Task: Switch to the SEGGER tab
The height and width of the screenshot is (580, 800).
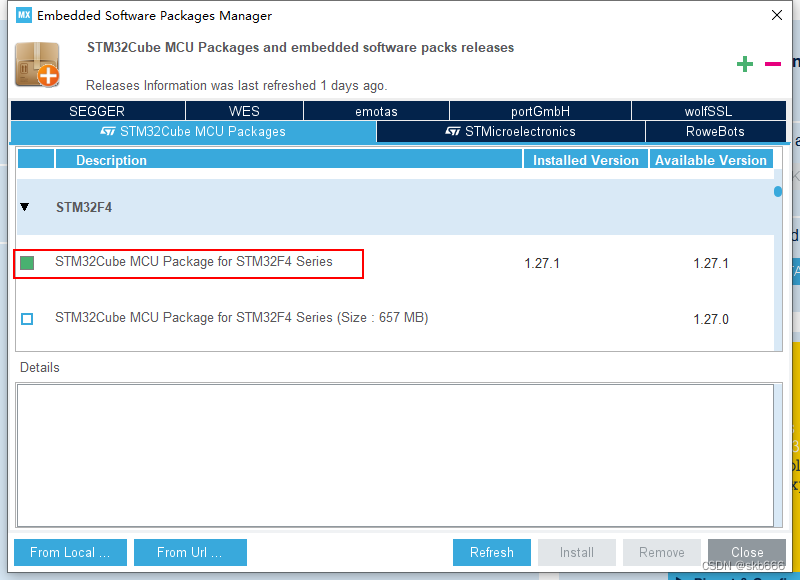Action: 96,110
